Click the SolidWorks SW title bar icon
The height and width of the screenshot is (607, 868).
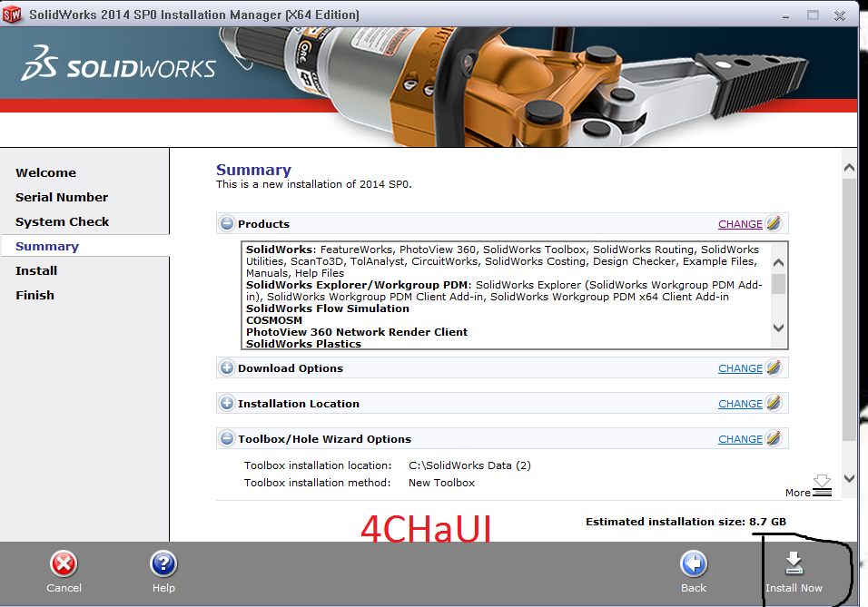(x=12, y=15)
